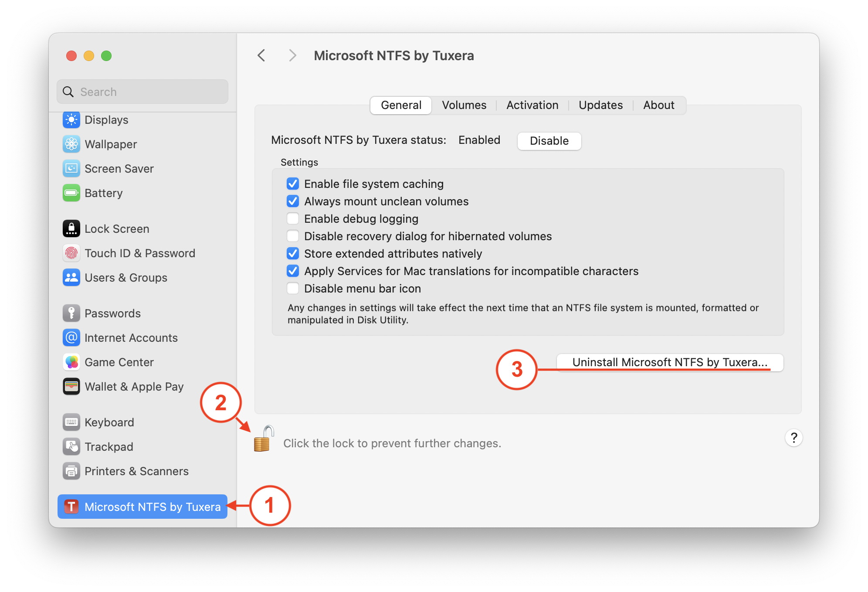Select the Battery icon
This screenshot has width=868, height=592.
(x=71, y=193)
